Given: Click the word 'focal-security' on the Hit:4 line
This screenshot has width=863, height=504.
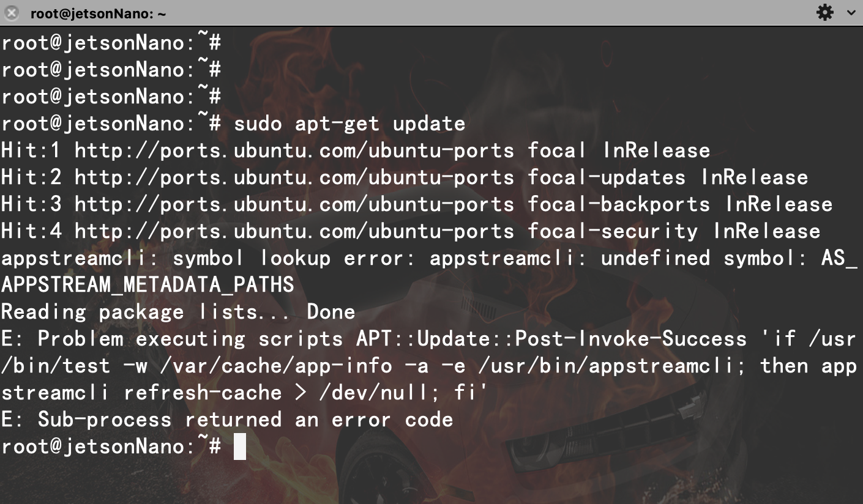Looking at the screenshot, I should [613, 231].
